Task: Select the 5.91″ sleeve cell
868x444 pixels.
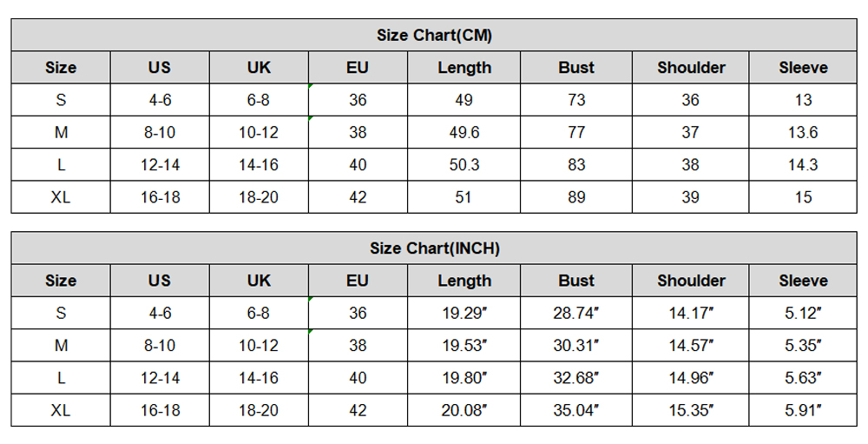Action: coord(803,410)
